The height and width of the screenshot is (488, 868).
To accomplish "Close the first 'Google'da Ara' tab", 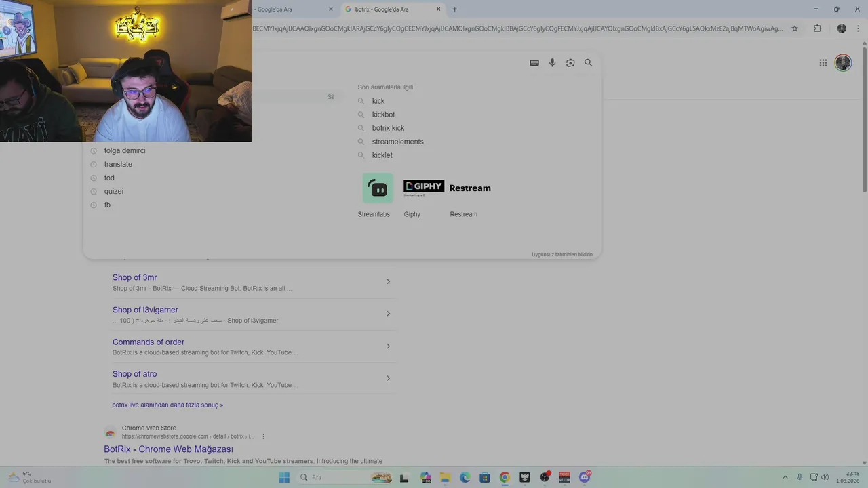I will tap(331, 9).
